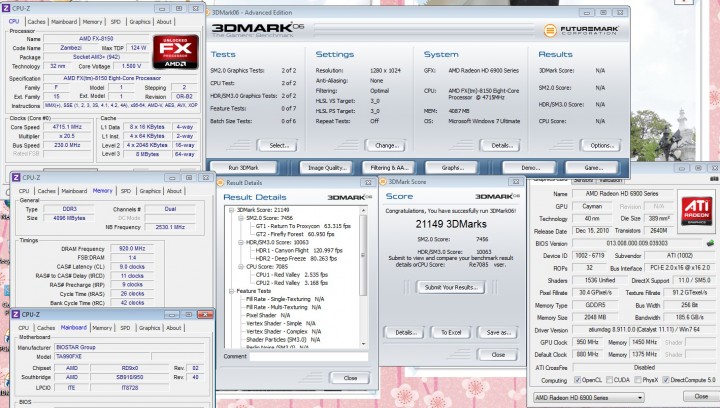Click the Details button under System

point(501,145)
